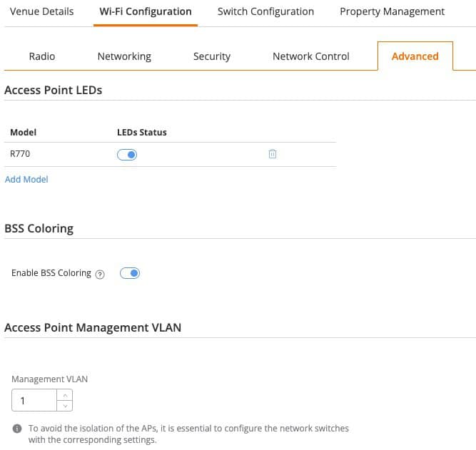Switch to the Switch Configuration tab
Viewport: 476px width, 450px height.
tap(265, 11)
